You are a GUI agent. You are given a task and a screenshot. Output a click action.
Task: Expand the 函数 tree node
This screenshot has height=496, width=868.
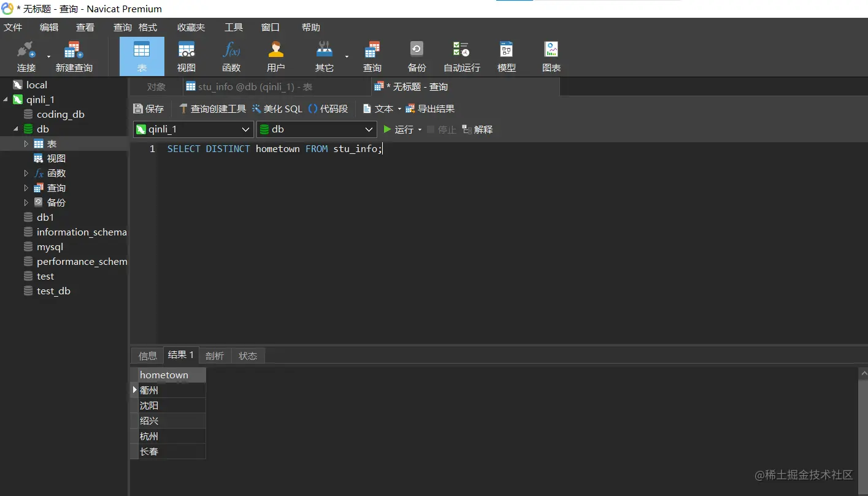26,173
